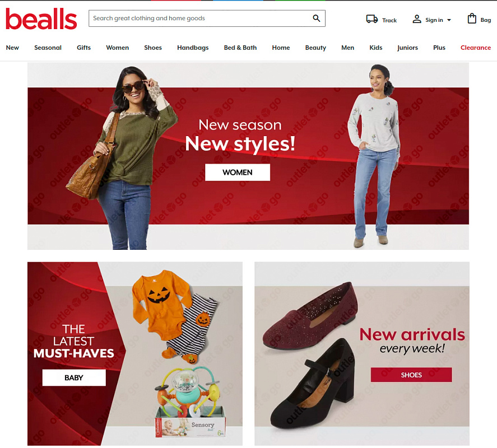Open the shopping Bag icon

click(472, 18)
